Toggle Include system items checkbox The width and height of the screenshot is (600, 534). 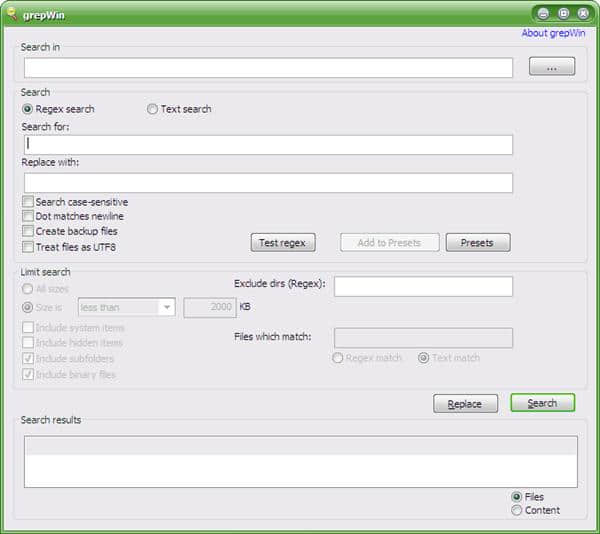[x=28, y=327]
